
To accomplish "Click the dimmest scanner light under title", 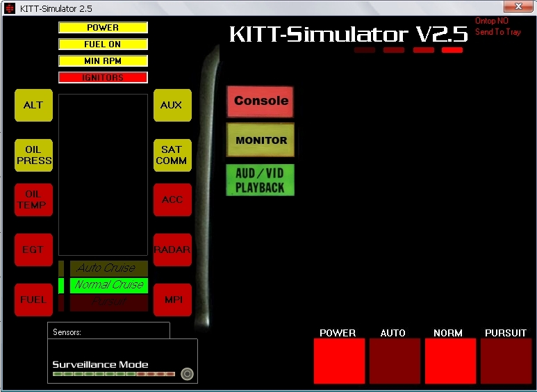I will pos(365,50).
